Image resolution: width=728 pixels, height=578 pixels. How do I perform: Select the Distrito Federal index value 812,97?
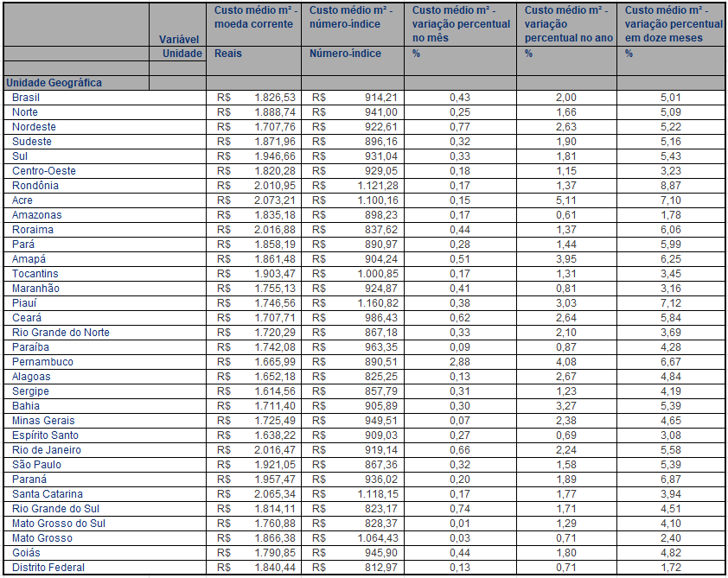[x=380, y=568]
